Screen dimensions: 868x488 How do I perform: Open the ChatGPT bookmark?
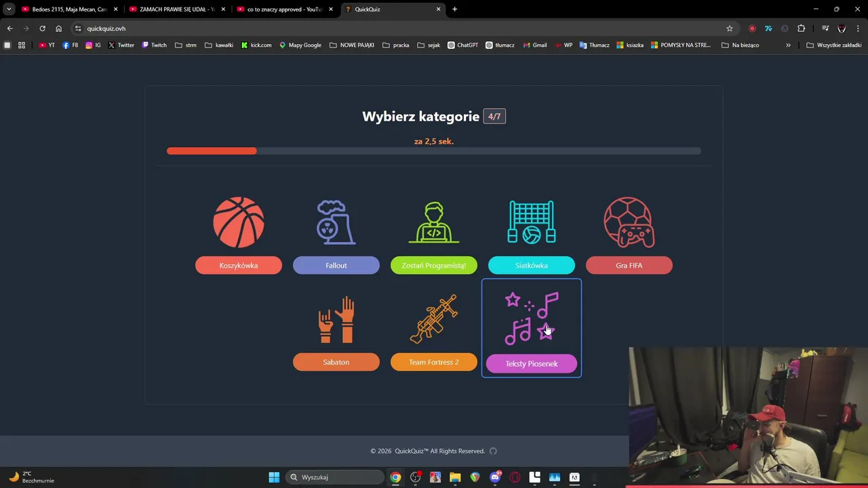[x=462, y=45]
